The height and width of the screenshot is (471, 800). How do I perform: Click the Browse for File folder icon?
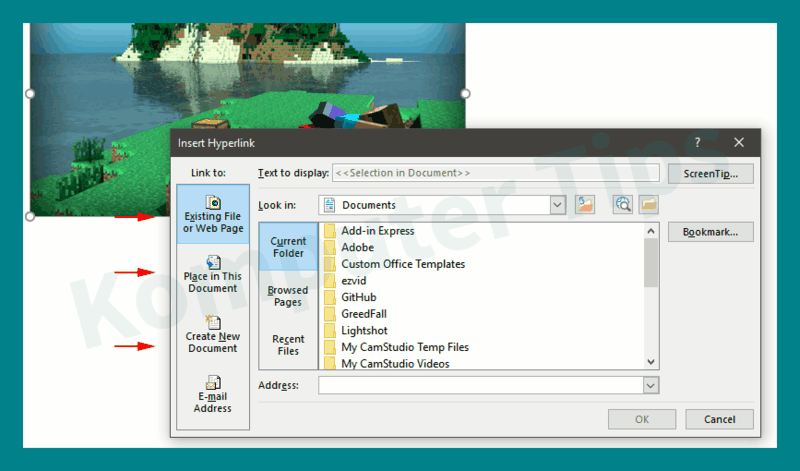[x=648, y=205]
